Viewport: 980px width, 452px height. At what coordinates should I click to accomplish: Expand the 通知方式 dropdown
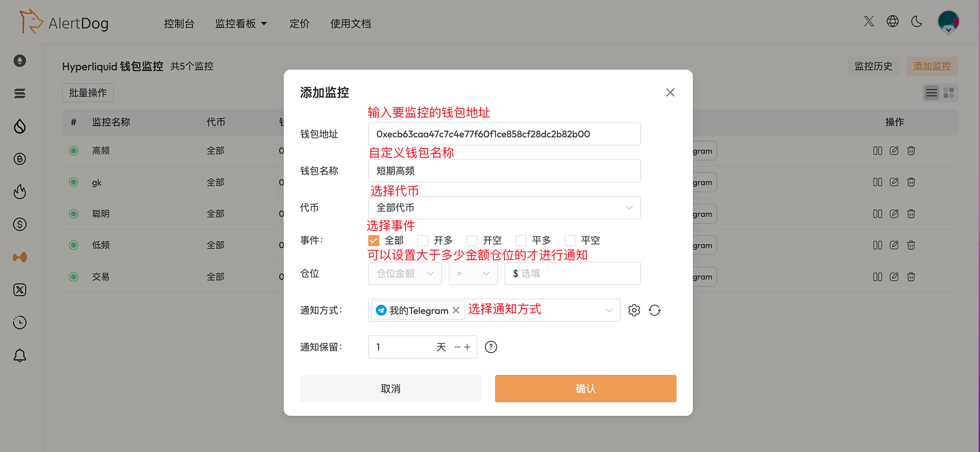pyautogui.click(x=609, y=310)
